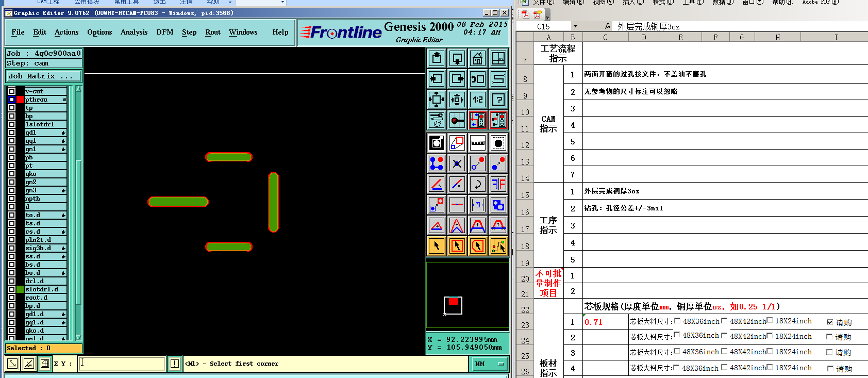The width and height of the screenshot is (868, 378).
Task: Toggle the slotdrl.d layer checkbox
Action: (12, 289)
